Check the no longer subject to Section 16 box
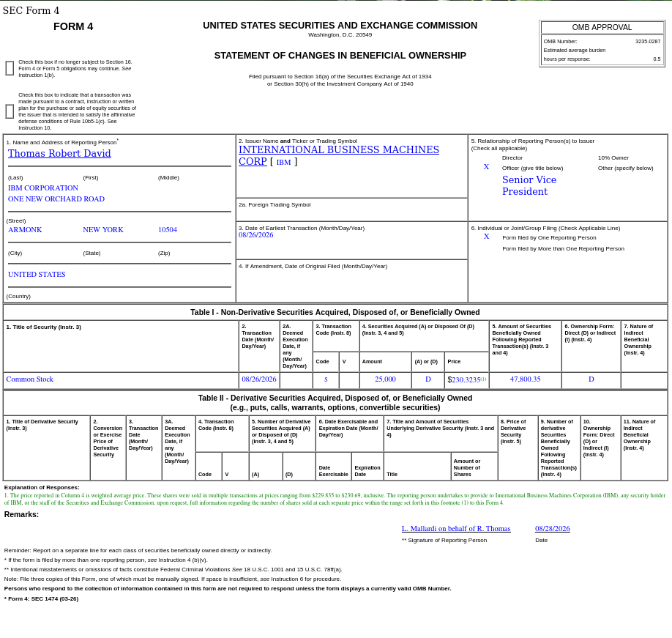Image resolution: width=672 pixels, height=638 pixels. tap(10, 68)
